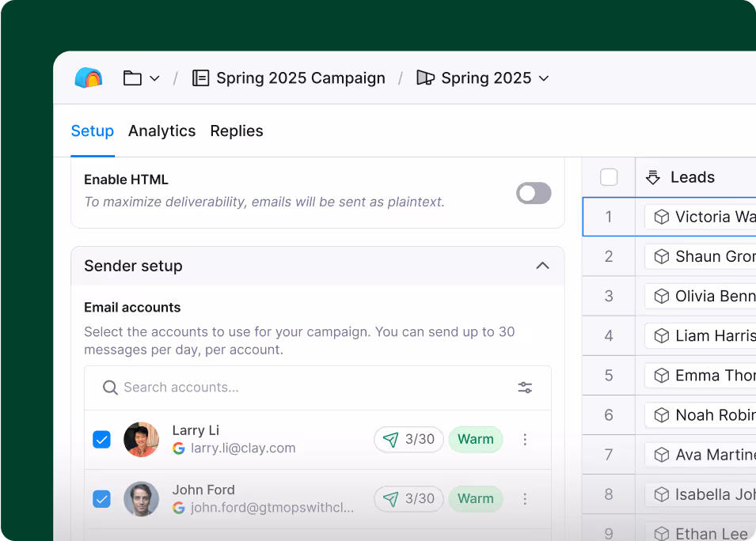Click the Spring 2025 Campaign table icon
The image size is (756, 541).
(x=200, y=78)
